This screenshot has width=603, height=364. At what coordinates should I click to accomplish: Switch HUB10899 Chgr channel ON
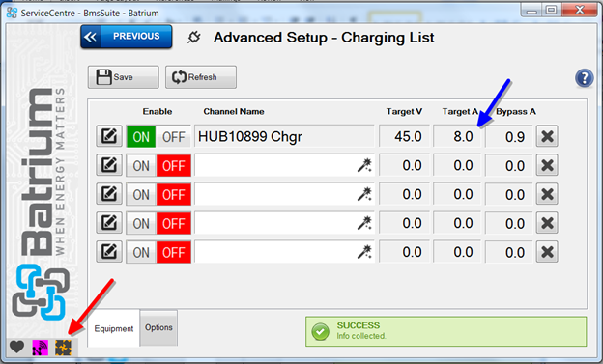point(141,136)
